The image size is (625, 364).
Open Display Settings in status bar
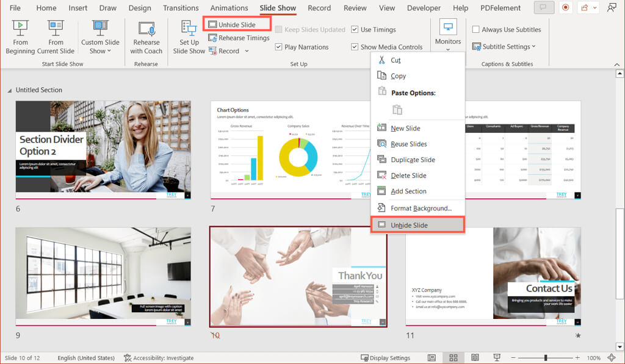385,358
